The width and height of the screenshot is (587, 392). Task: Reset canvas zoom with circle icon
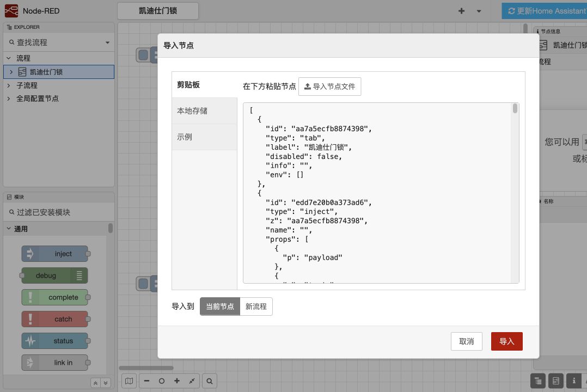click(162, 381)
